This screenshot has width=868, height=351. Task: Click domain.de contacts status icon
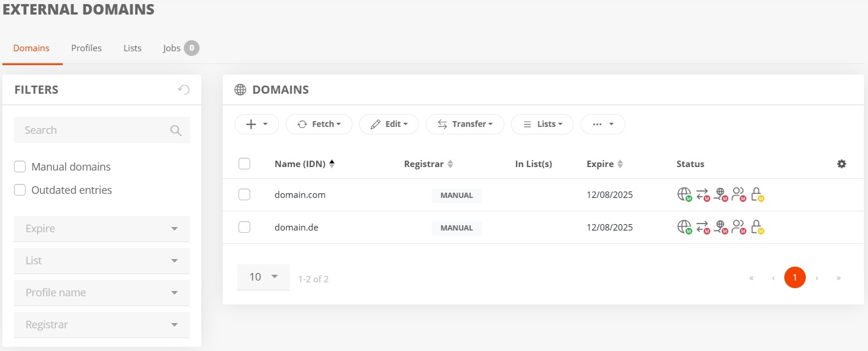pyautogui.click(x=739, y=227)
